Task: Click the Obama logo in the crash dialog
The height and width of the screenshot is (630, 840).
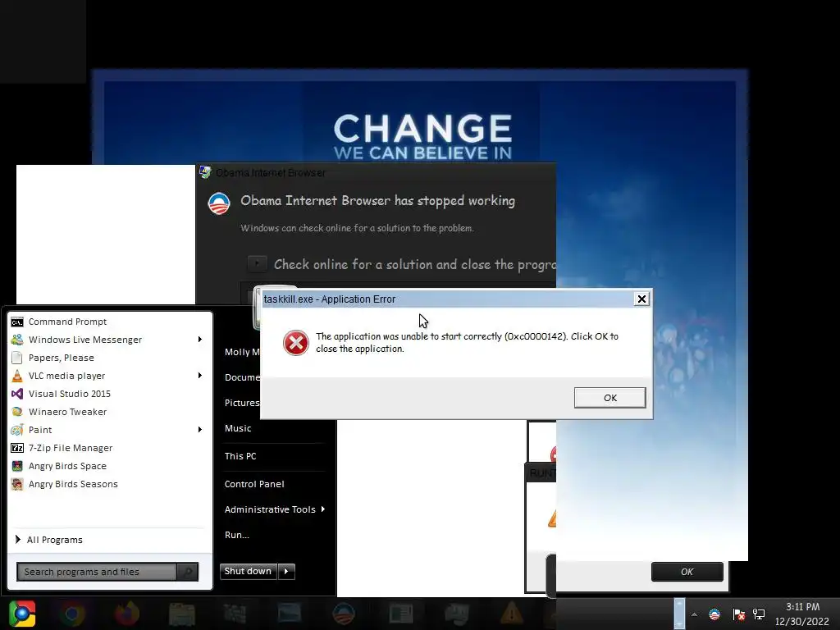Action: click(219, 203)
